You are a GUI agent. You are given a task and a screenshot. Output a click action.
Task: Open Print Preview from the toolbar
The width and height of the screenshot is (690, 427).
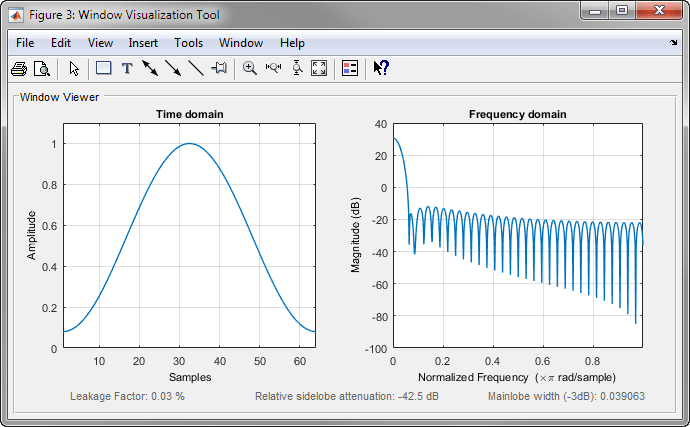(42, 69)
